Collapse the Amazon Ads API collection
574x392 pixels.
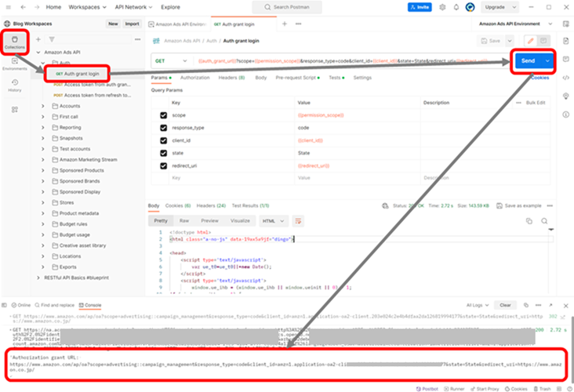pos(38,53)
